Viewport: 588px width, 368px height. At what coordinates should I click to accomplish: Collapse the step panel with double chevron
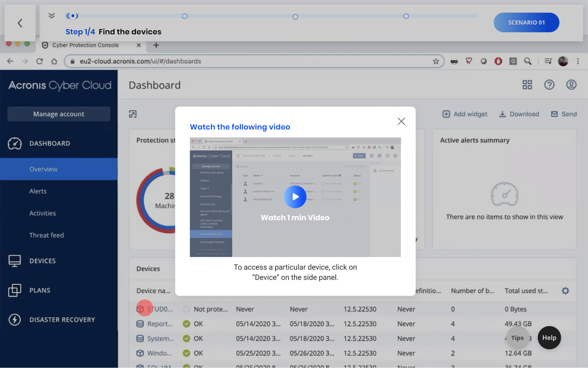tap(51, 16)
